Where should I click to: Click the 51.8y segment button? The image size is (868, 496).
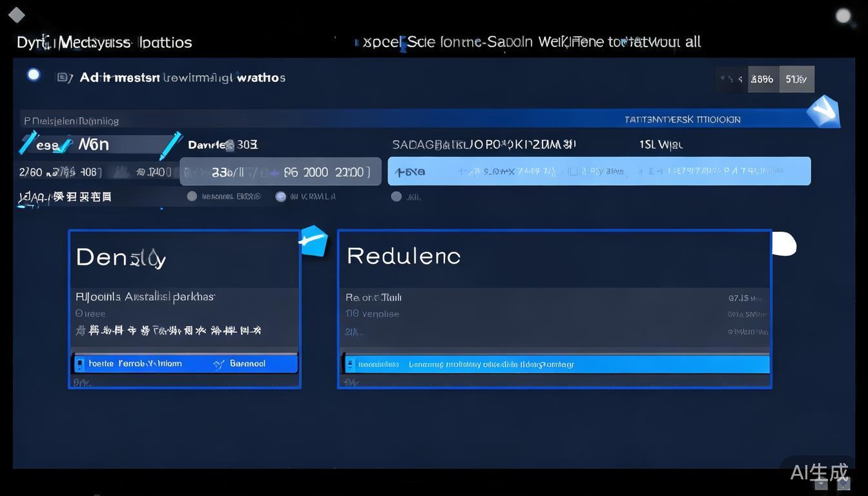point(796,79)
